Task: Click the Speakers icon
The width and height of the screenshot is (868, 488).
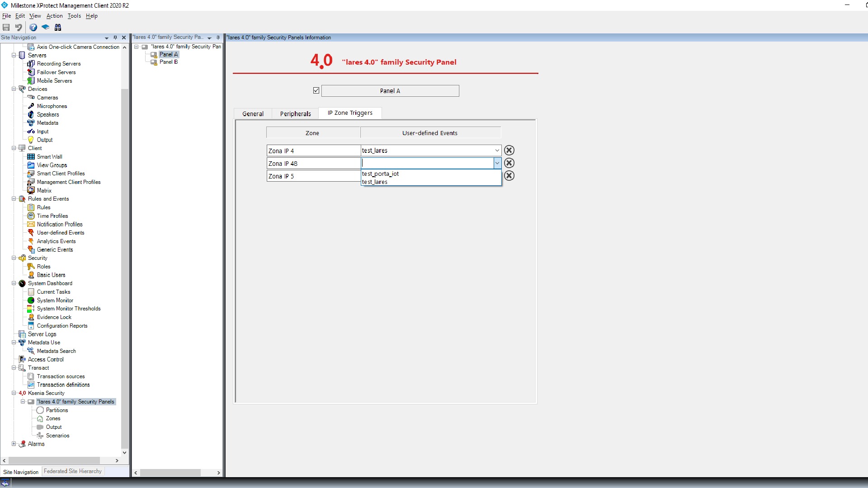Action: tap(31, 115)
